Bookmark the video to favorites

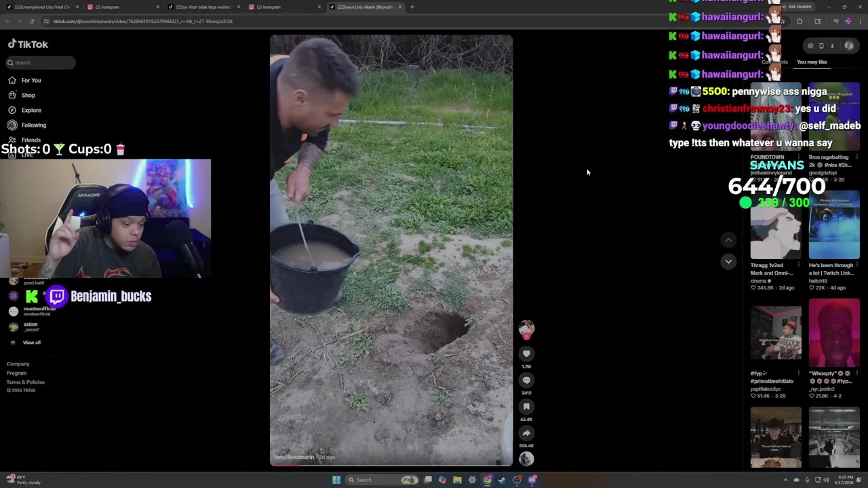coord(526,407)
